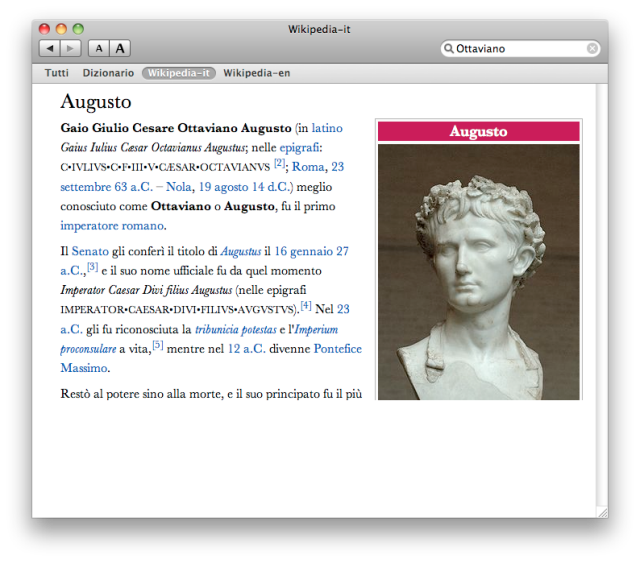Clear the Ottaviano search text

[x=592, y=49]
